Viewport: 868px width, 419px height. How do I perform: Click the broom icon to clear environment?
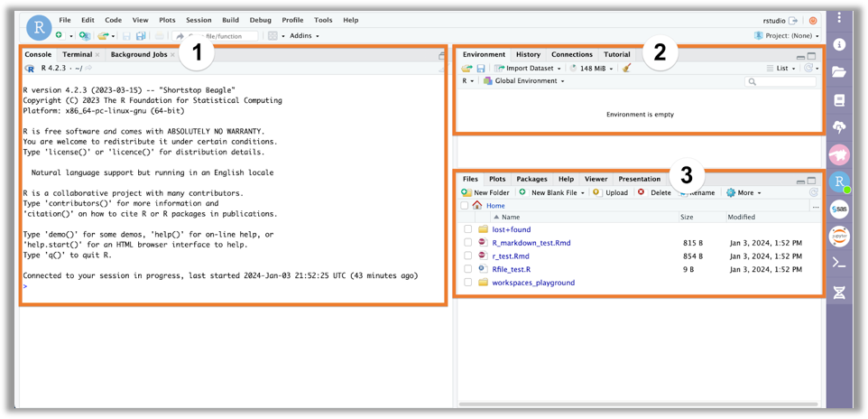[x=627, y=68]
